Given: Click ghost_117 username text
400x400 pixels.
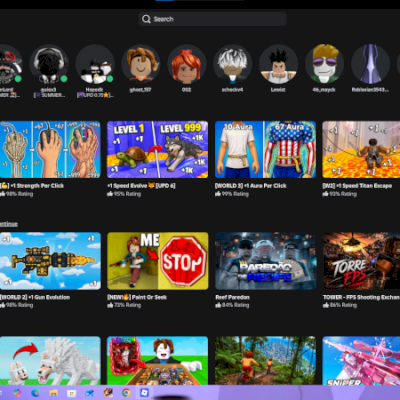Looking at the screenshot, I should [141, 90].
